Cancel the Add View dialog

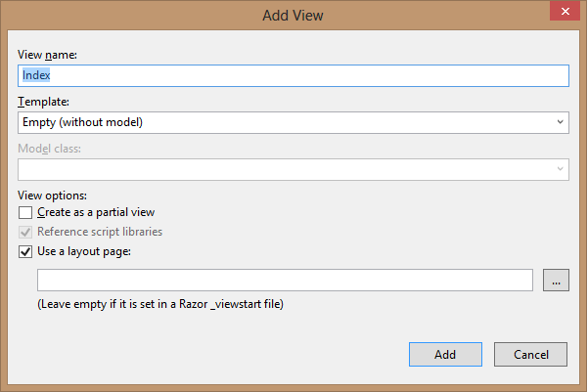coord(530,354)
